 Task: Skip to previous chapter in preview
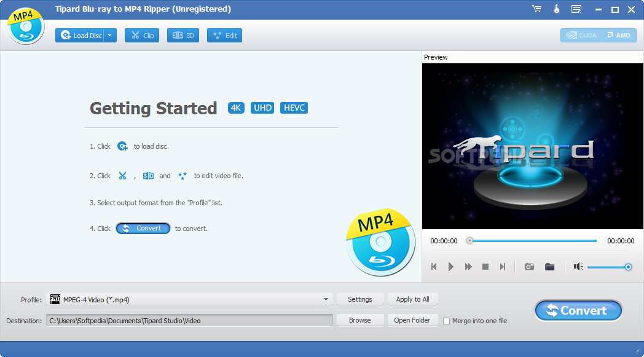click(x=434, y=267)
